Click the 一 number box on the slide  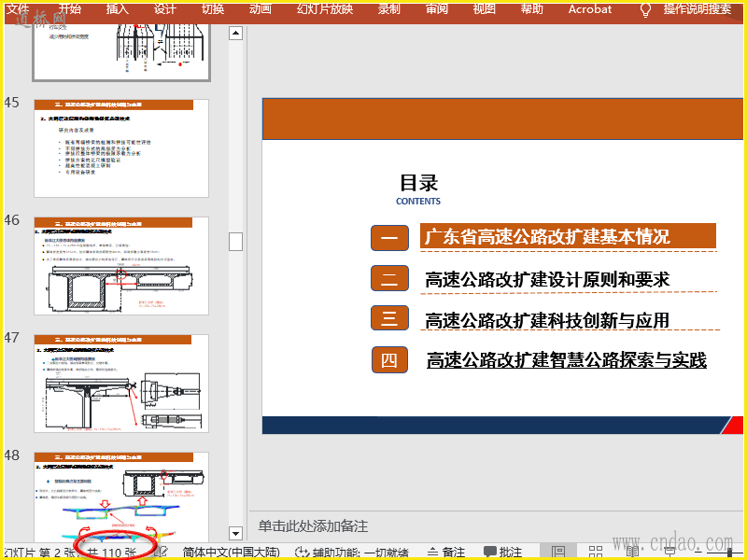click(389, 238)
